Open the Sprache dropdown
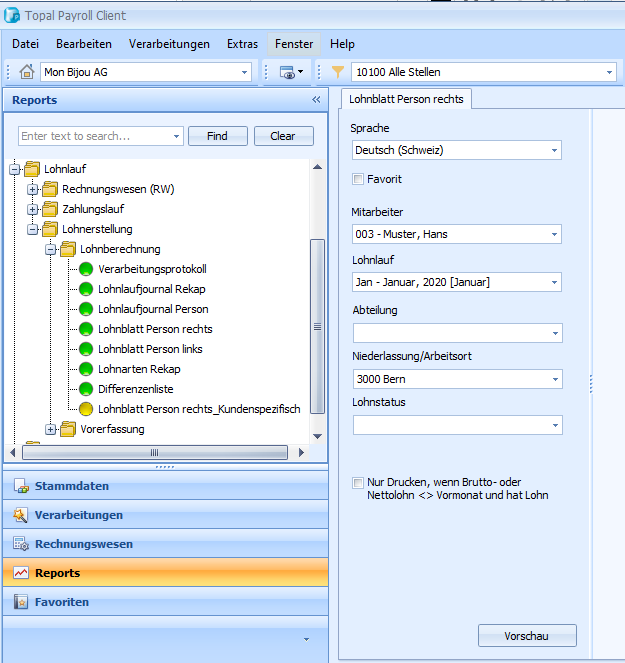625x663 pixels. (x=554, y=150)
